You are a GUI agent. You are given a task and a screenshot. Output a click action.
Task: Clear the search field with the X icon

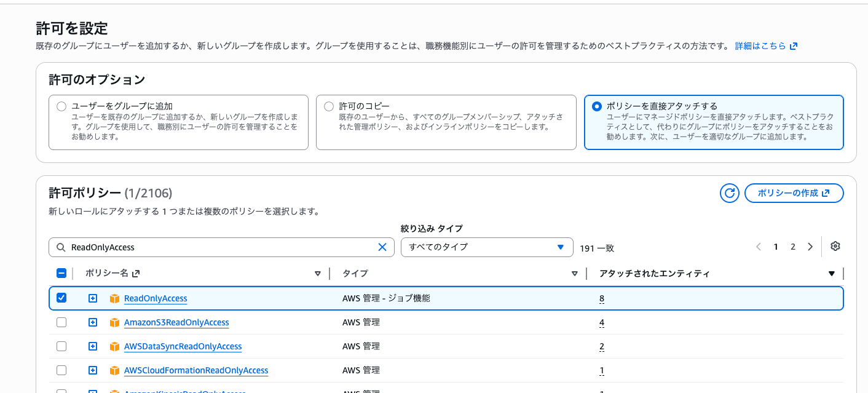pos(382,247)
